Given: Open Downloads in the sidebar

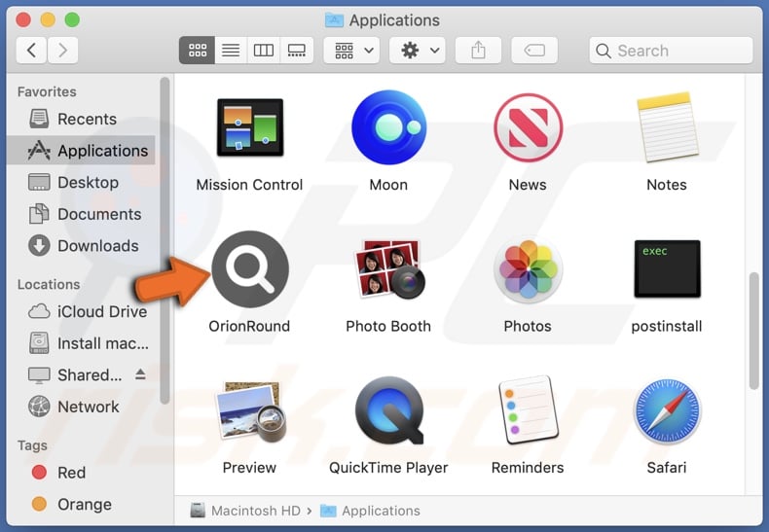Looking at the screenshot, I should [x=82, y=246].
